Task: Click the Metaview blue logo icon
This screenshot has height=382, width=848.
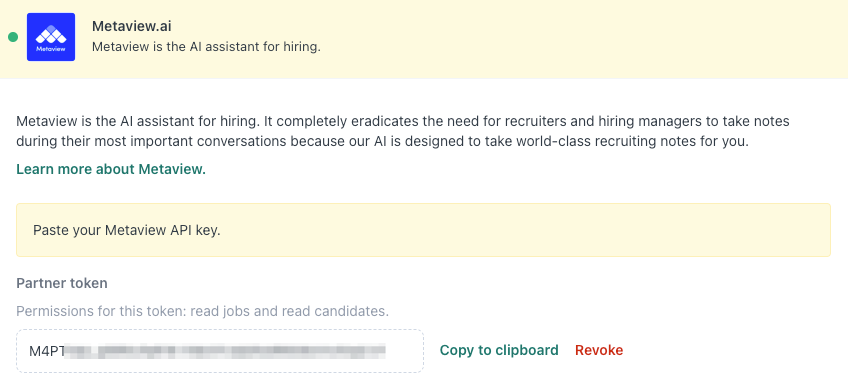Action: 51,37
